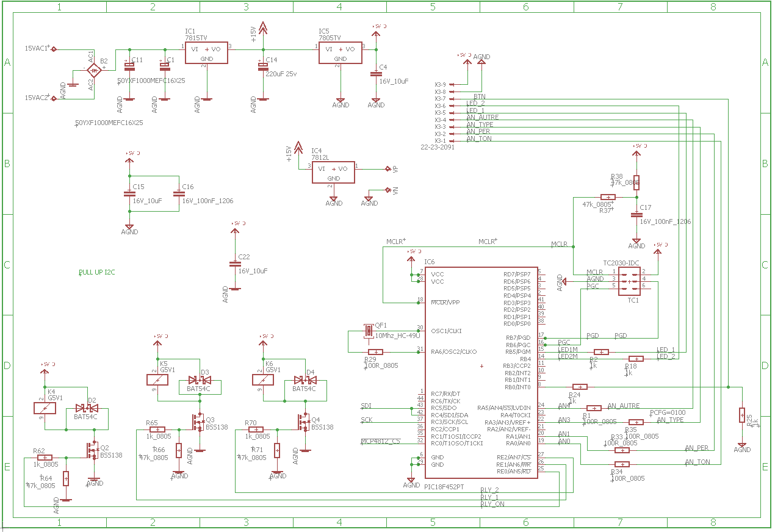The height and width of the screenshot is (532, 775).
Task: Click capacitor C16 symbol
Action: 178,193
